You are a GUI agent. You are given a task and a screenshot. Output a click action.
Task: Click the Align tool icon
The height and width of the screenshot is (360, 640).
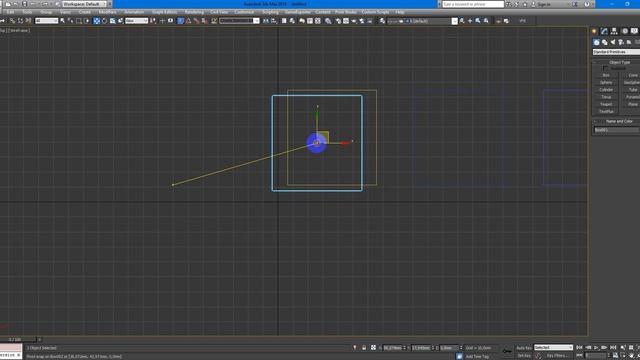coord(274,21)
